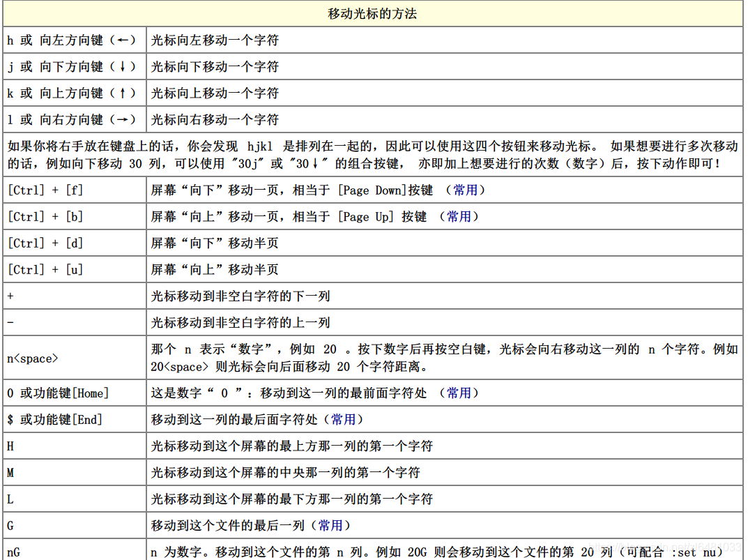Click 光标移动到非空白字符的下一列 text

click(241, 296)
